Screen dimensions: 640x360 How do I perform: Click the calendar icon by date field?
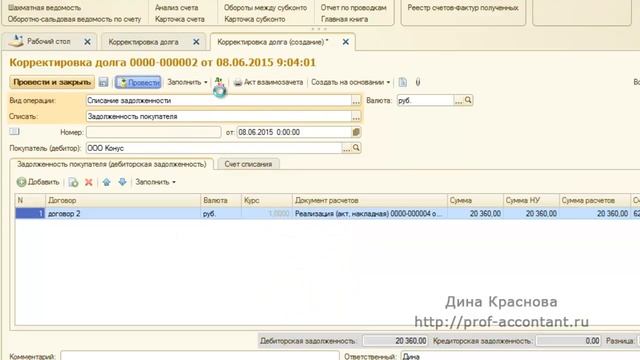[x=356, y=132]
